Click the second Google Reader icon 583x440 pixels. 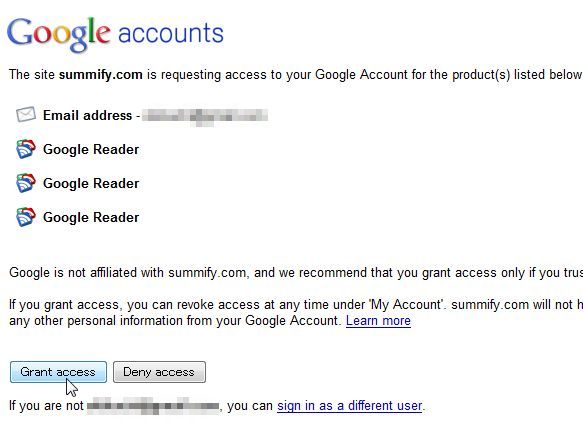[x=26, y=183]
